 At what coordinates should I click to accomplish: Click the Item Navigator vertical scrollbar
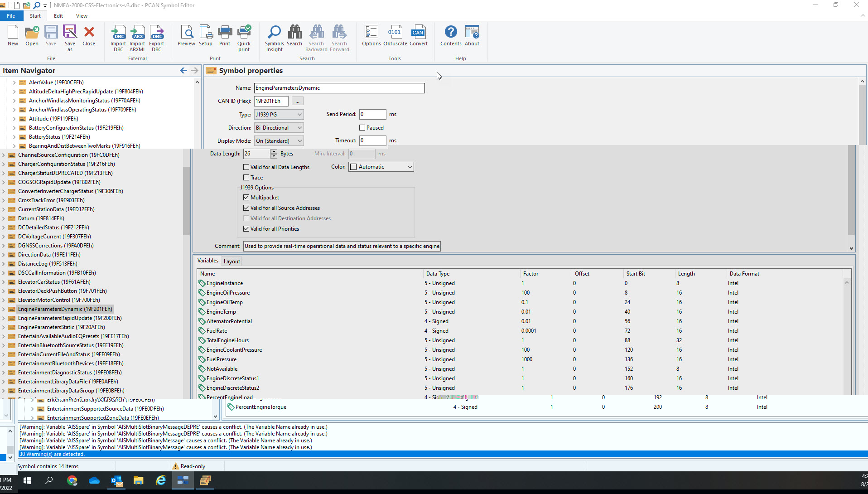click(x=186, y=201)
